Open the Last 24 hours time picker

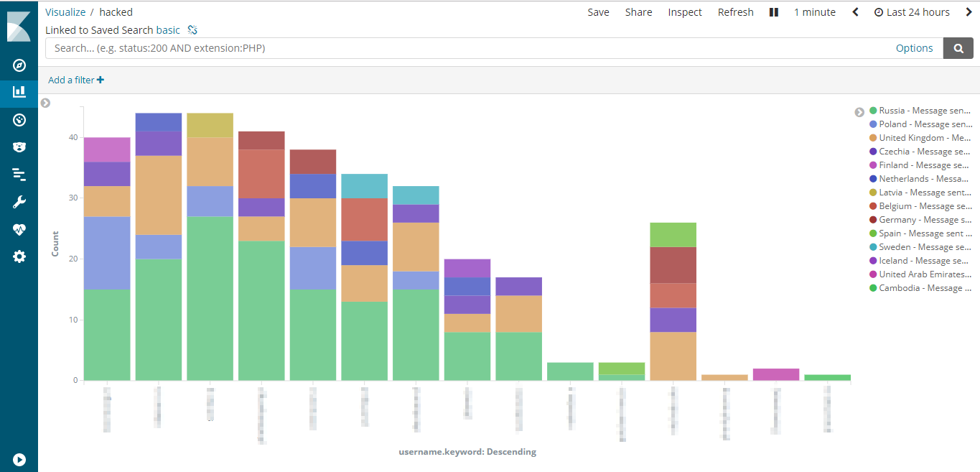pos(912,12)
